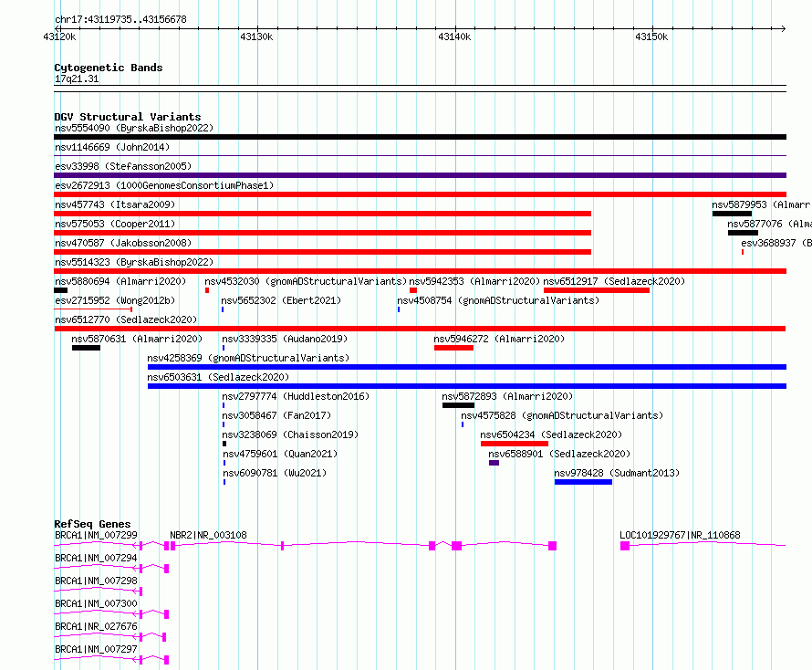Select nsv4258369 (gnomADStructuralVariants) label
The width and height of the screenshot is (812, 670).
tap(248, 358)
